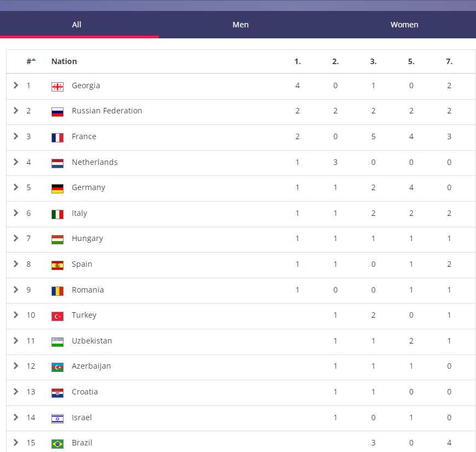Switch to the Men tab
The height and width of the screenshot is (452, 476).
click(240, 25)
